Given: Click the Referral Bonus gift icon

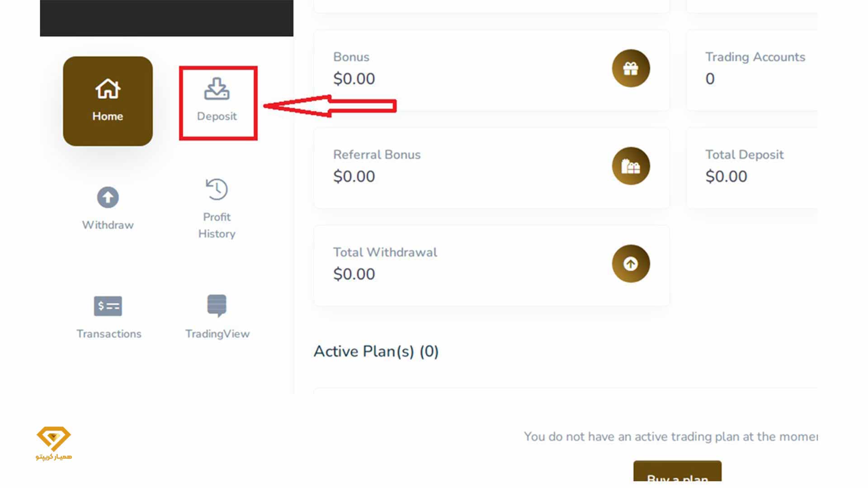Looking at the screenshot, I should click(631, 166).
